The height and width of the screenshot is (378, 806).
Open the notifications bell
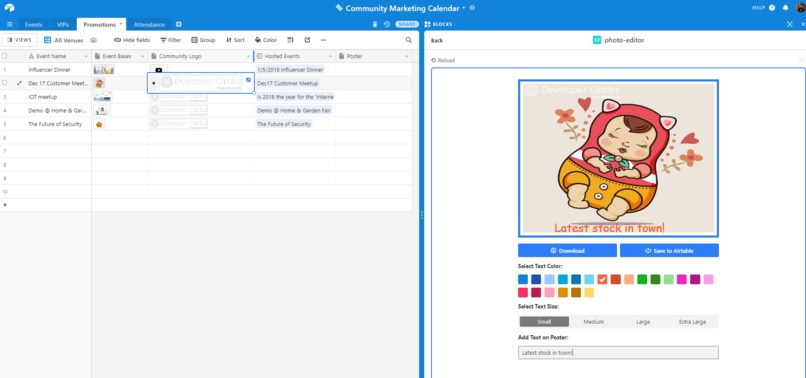(x=785, y=8)
